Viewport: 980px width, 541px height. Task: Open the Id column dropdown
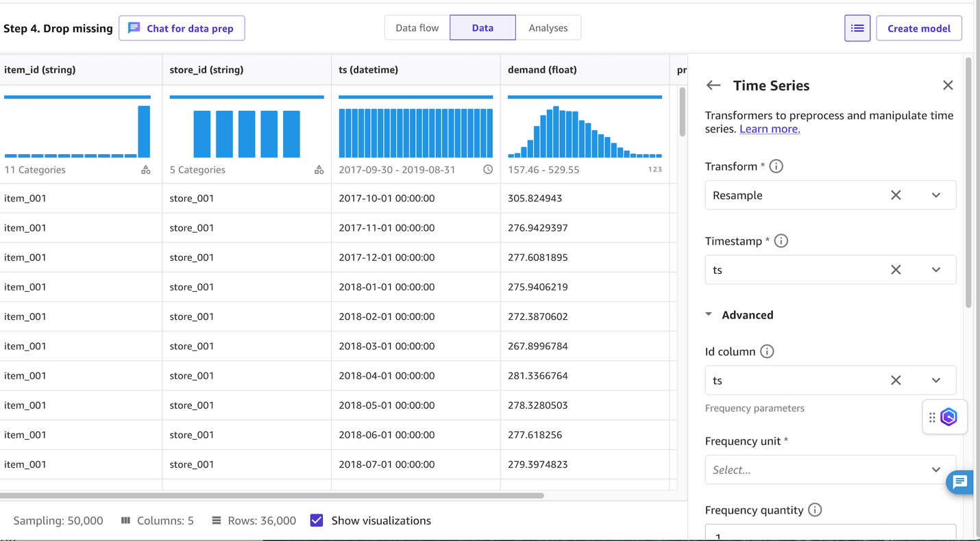tap(936, 380)
